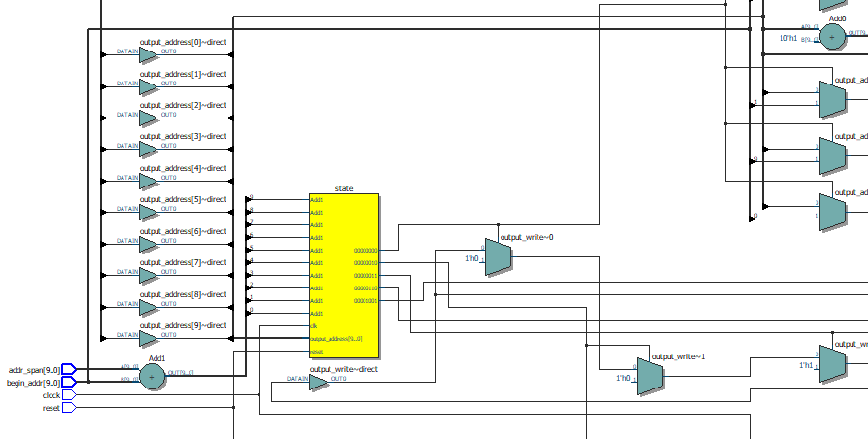Click state output port 00001001
The image size is (868, 439).
coord(365,301)
